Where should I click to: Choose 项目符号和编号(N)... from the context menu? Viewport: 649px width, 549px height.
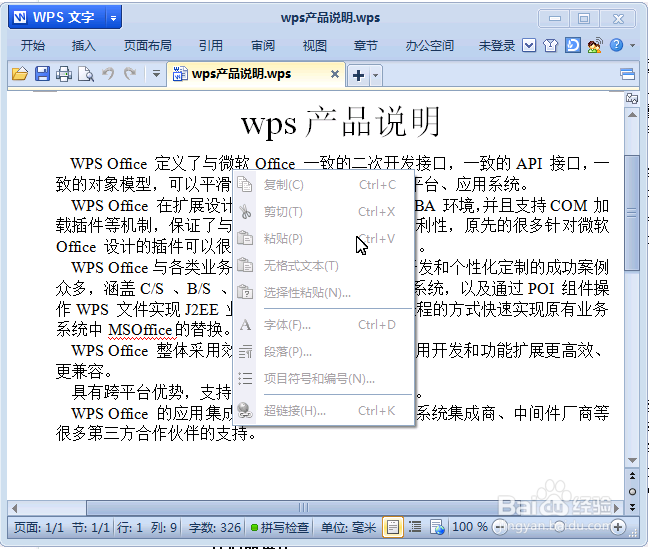(324, 378)
